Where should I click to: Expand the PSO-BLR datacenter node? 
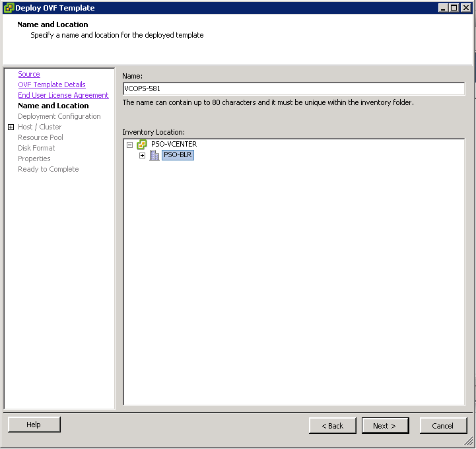[142, 155]
